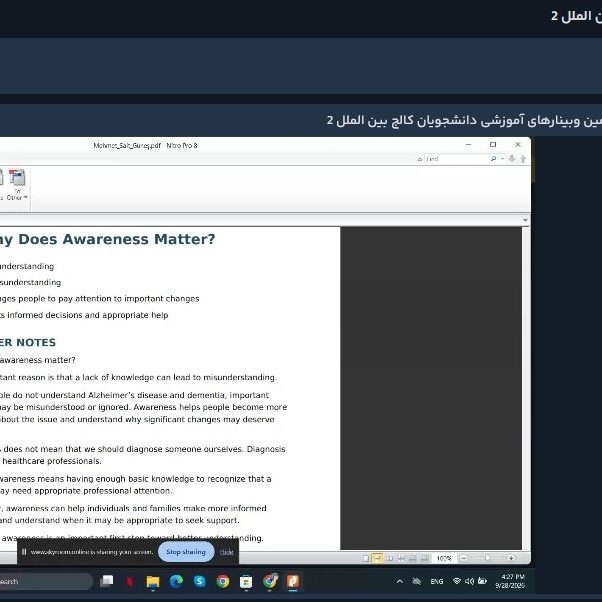602x602 pixels.
Task: Switch to Nitro Pro taskbar icon
Action: coord(293,581)
